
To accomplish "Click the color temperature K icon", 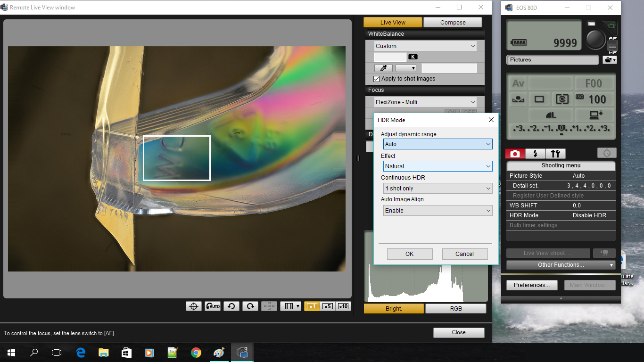I will (413, 57).
